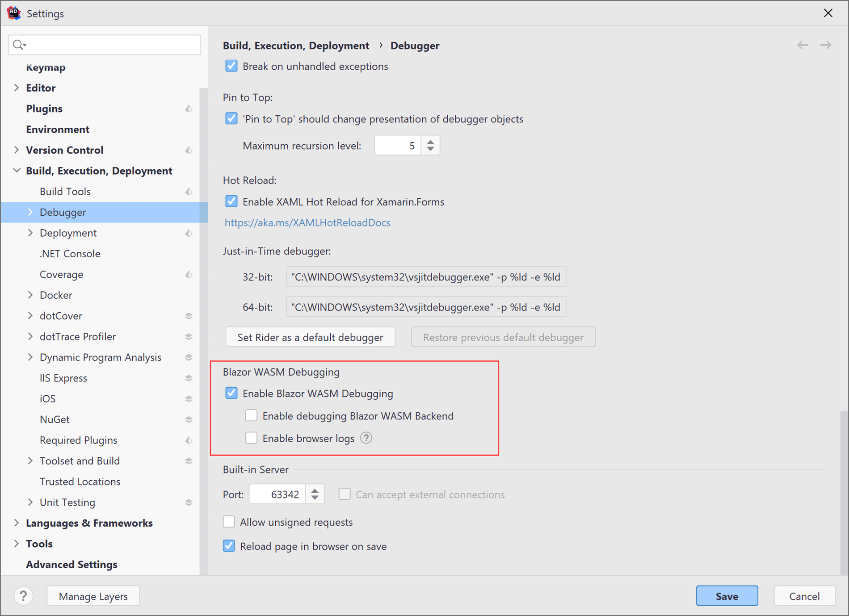The width and height of the screenshot is (849, 616).
Task: Uncheck Enable Blazor WASM Debugging
Action: [231, 393]
